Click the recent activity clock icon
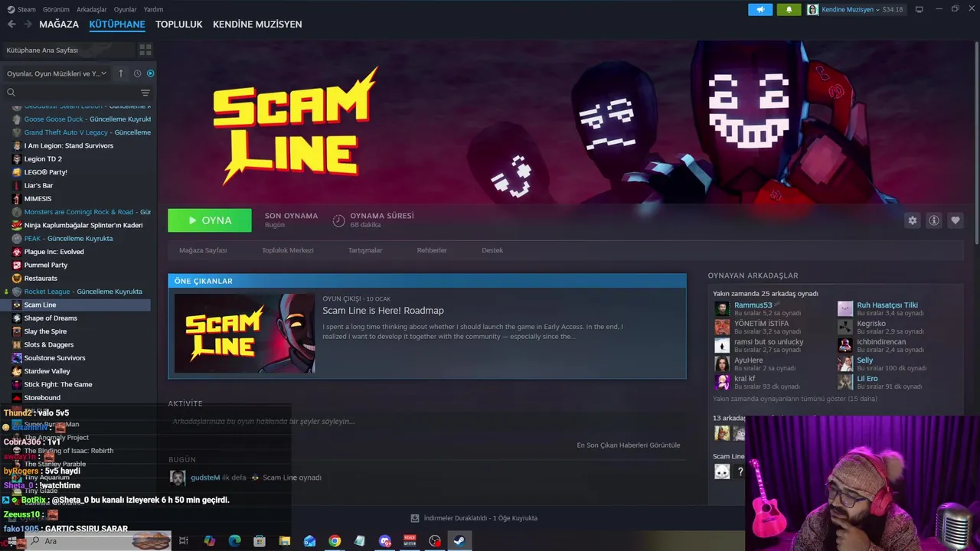 click(x=137, y=73)
